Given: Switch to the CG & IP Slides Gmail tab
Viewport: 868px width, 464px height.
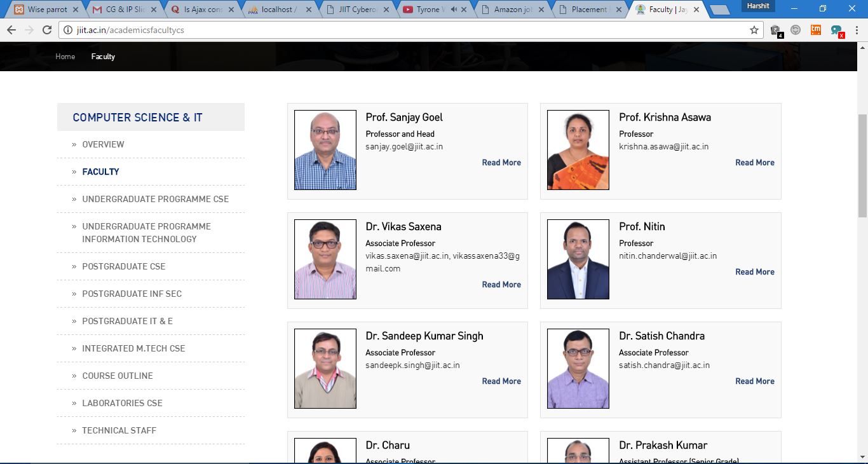Looking at the screenshot, I should tap(124, 10).
